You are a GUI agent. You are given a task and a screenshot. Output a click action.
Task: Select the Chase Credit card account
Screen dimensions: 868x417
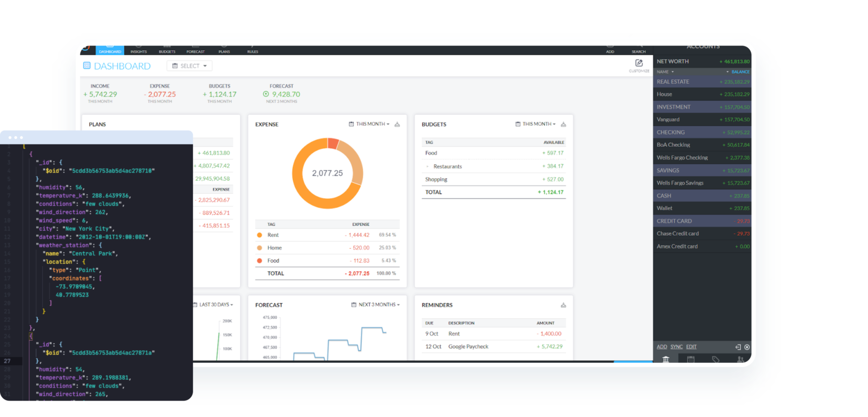click(702, 234)
